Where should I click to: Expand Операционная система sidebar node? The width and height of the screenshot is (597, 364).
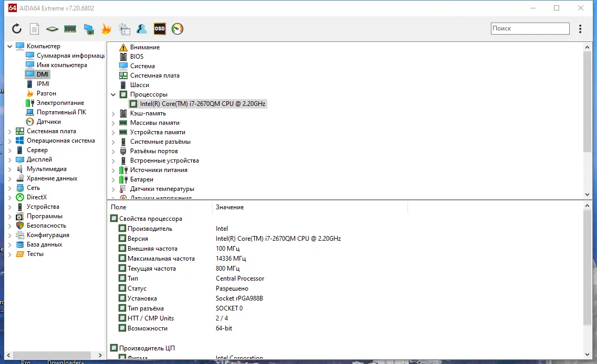coord(10,141)
